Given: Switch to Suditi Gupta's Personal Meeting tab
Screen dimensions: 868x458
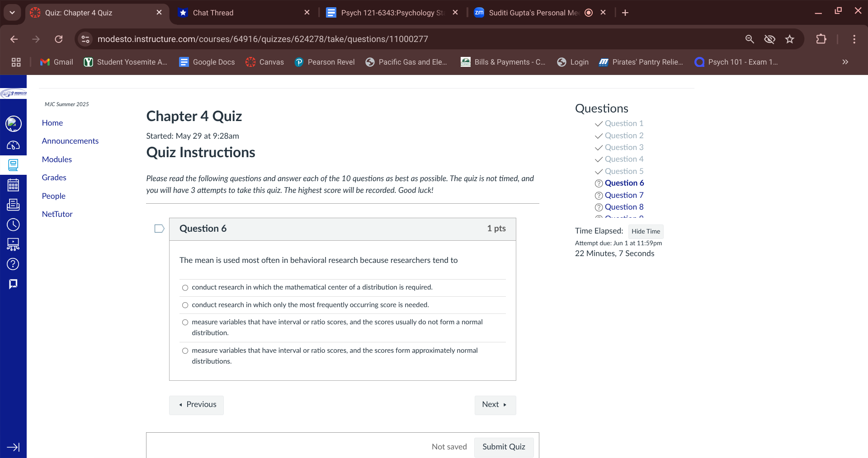Looking at the screenshot, I should [x=533, y=13].
